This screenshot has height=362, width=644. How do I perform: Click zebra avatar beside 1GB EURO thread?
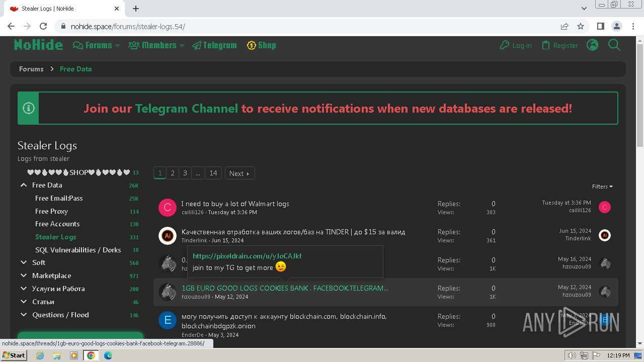pyautogui.click(x=168, y=292)
